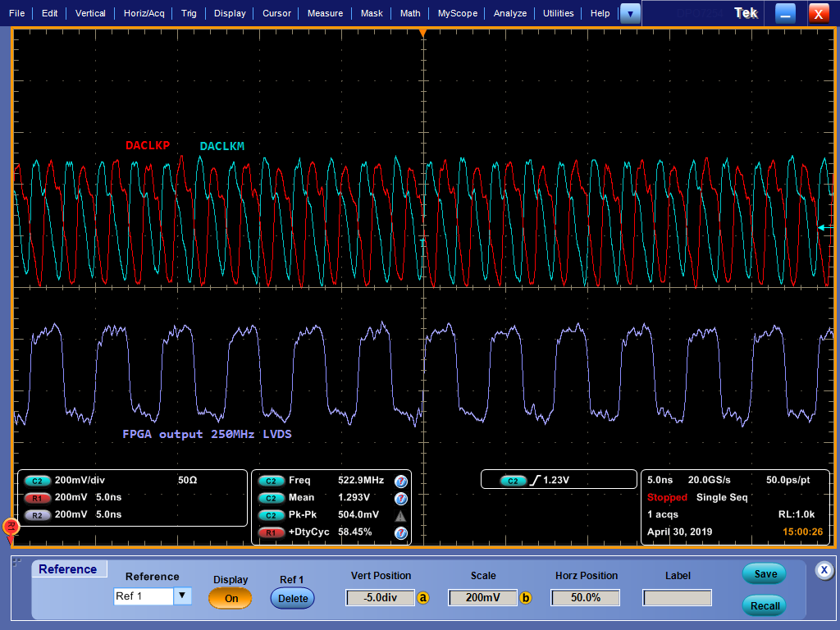Click the cyan trigger level arrow marker
This screenshot has height=630, width=840.
point(825,228)
